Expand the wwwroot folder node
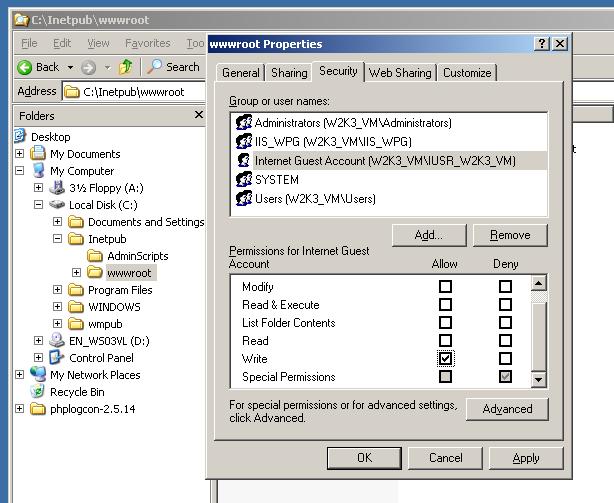The image size is (614, 503). [76, 272]
